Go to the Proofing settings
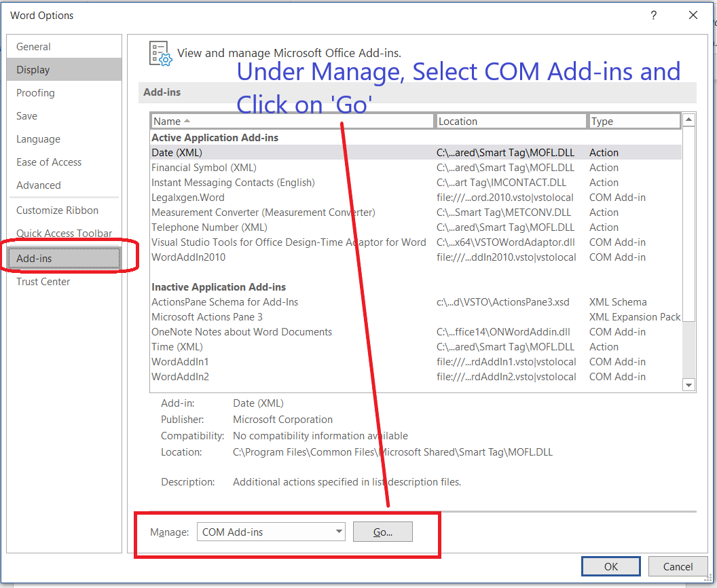 (x=36, y=93)
